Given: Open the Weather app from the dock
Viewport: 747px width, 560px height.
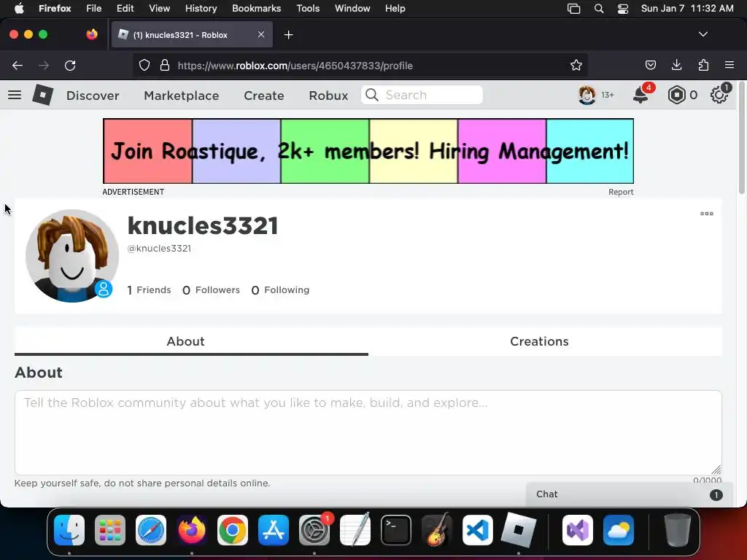Looking at the screenshot, I should pos(619,530).
